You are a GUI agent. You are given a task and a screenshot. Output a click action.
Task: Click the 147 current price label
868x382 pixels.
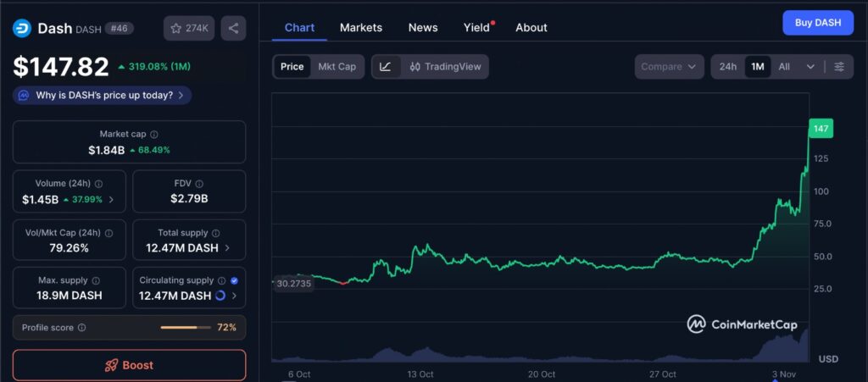point(821,129)
